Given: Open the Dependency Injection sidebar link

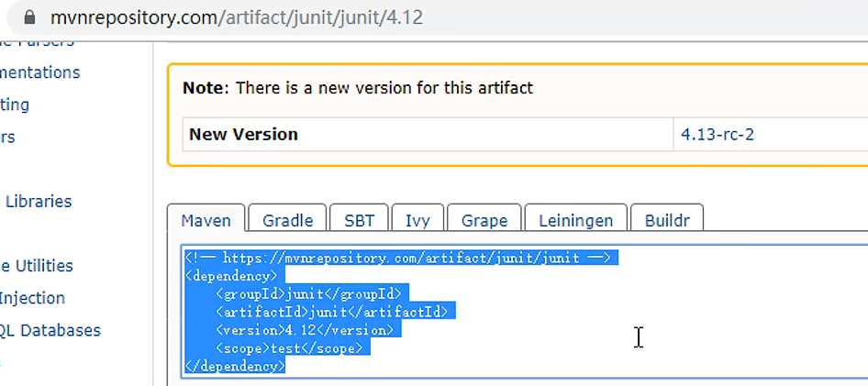Looking at the screenshot, I should [32, 298].
